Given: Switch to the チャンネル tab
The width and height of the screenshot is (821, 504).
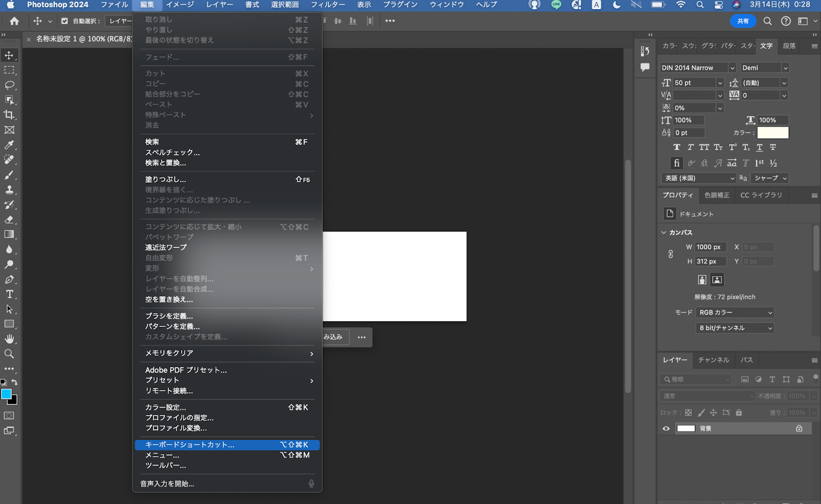Looking at the screenshot, I should point(714,360).
